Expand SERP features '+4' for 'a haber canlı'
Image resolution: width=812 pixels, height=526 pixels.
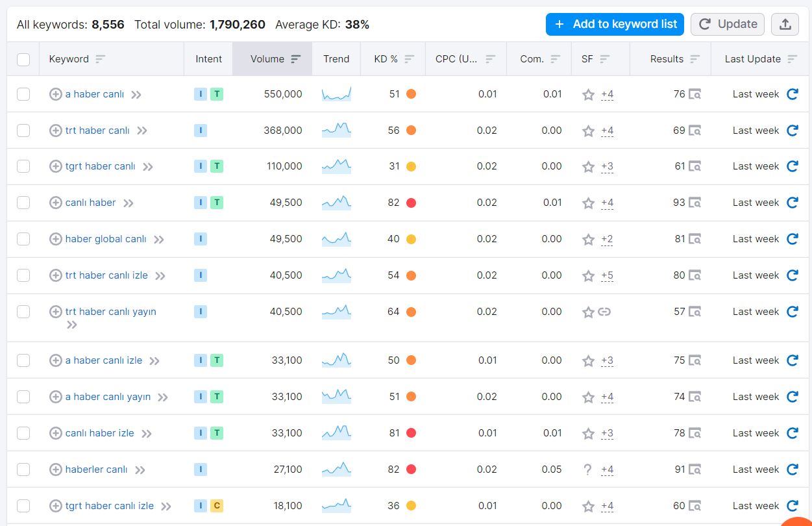tap(607, 94)
